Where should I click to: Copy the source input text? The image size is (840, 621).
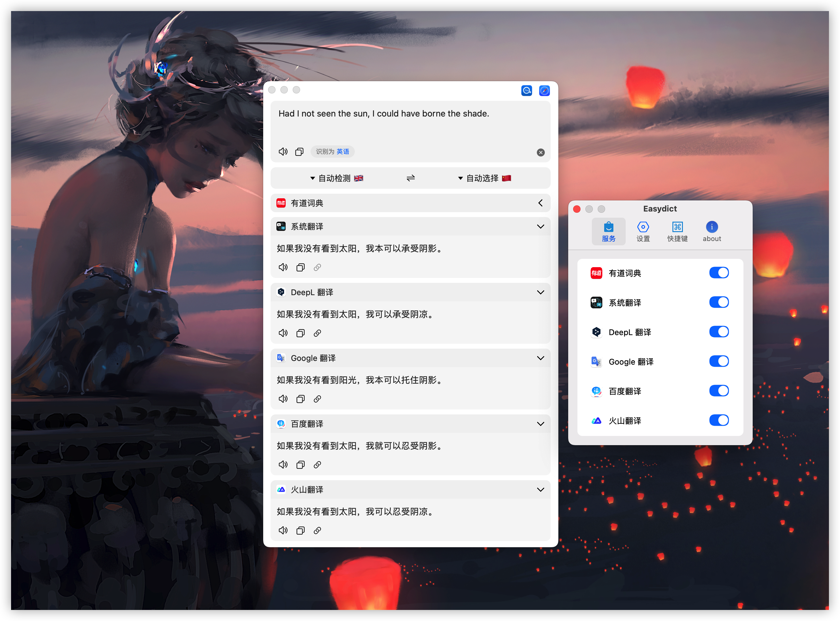tap(299, 152)
